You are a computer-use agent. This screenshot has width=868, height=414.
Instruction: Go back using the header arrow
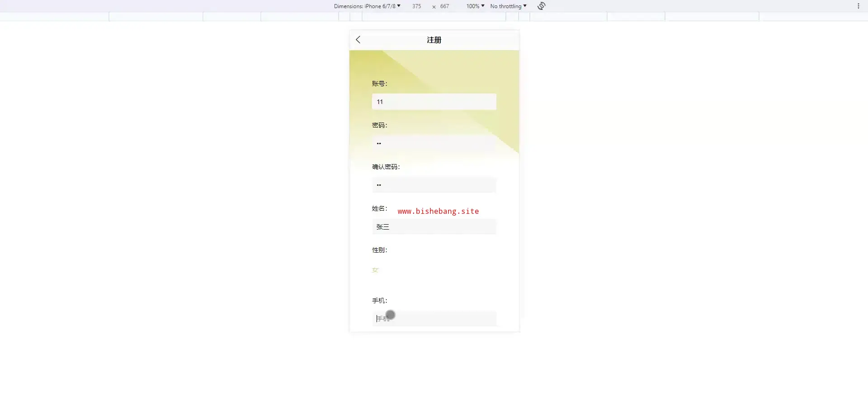click(358, 40)
